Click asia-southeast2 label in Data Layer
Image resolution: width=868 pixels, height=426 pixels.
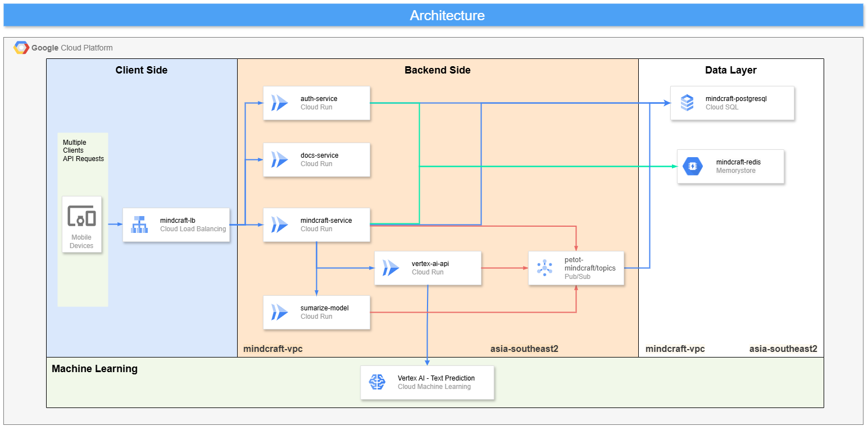point(783,349)
